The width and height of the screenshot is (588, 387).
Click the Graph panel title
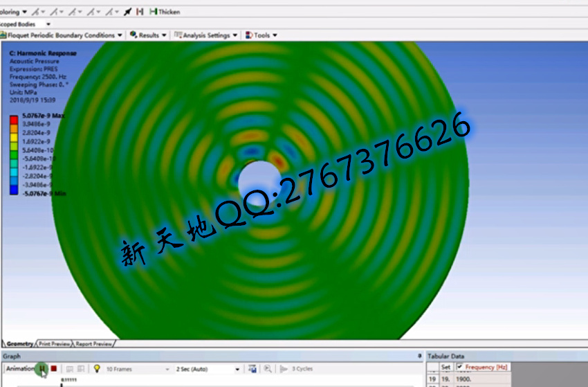(x=12, y=357)
